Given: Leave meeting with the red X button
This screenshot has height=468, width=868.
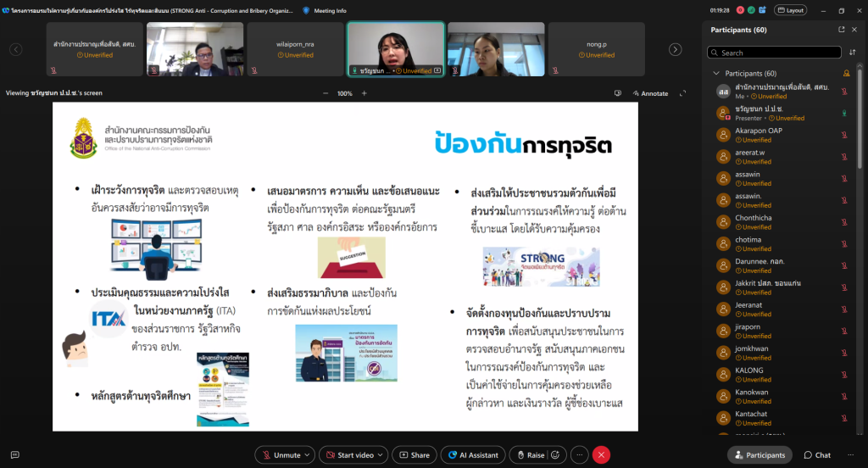Looking at the screenshot, I should (x=601, y=454).
